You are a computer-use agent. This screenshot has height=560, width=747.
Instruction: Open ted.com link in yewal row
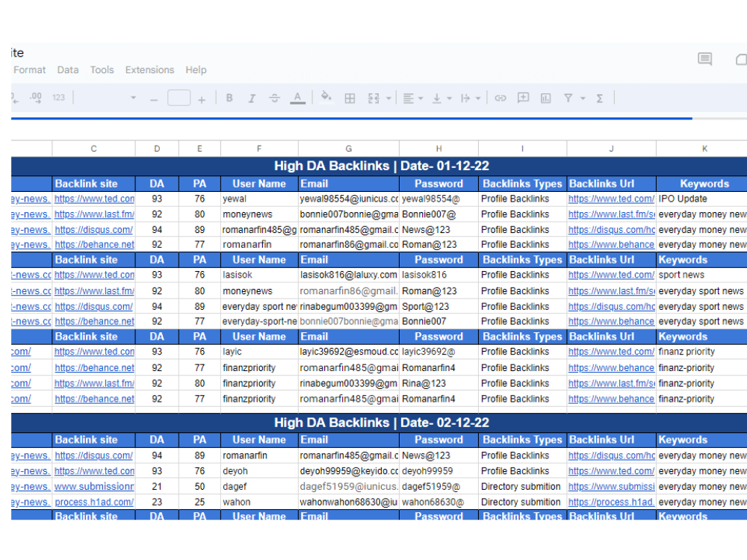[94, 199]
